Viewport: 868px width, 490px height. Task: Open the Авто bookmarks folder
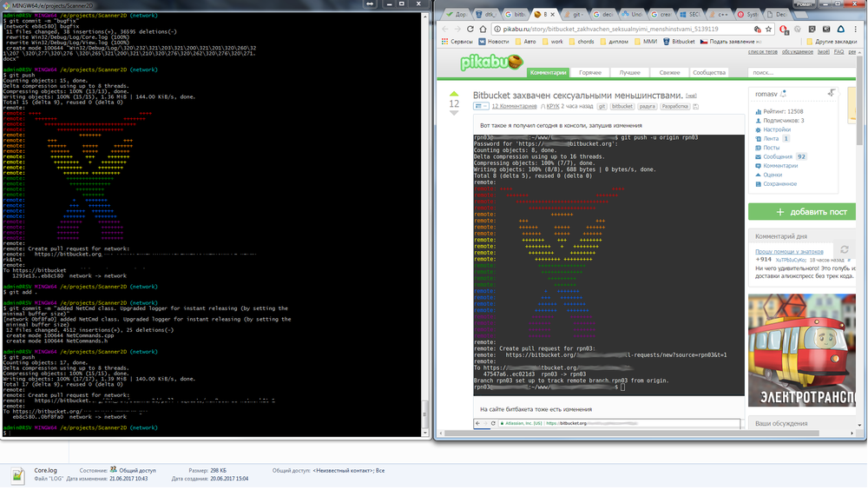pyautogui.click(x=525, y=42)
